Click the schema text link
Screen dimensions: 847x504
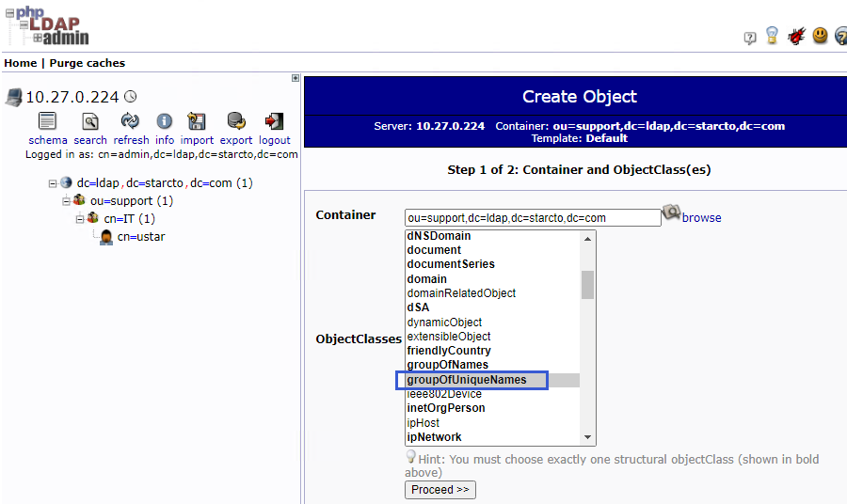click(x=48, y=140)
